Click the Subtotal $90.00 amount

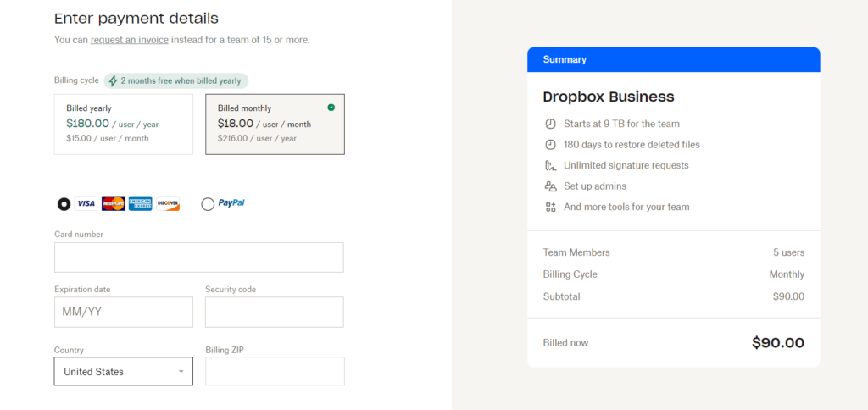point(789,296)
